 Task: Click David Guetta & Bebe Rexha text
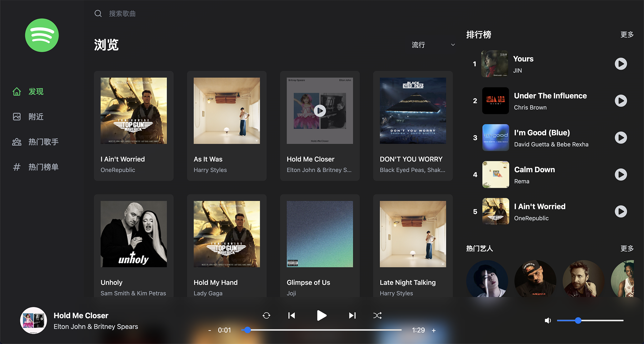[x=551, y=144]
